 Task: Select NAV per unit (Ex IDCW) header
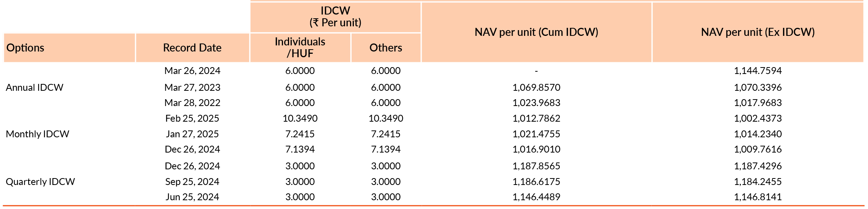coord(758,32)
